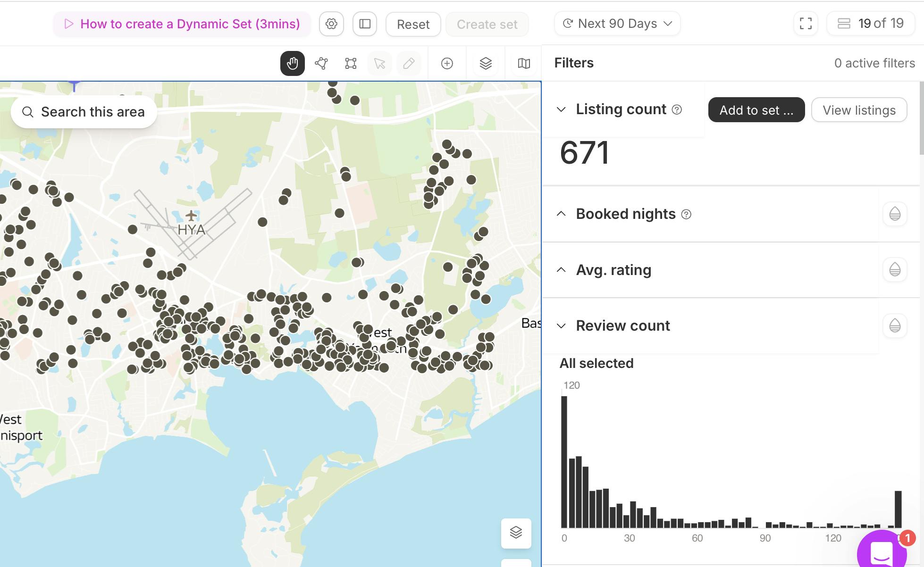The image size is (924, 567).
Task: Select the polygon draw tool
Action: pyautogui.click(x=321, y=63)
